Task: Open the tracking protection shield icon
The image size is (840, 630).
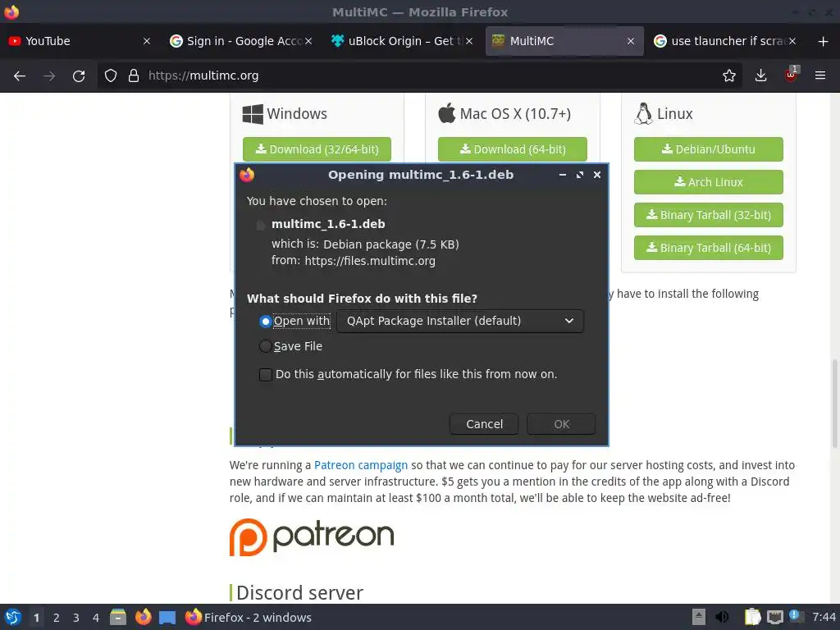Action: [x=111, y=76]
